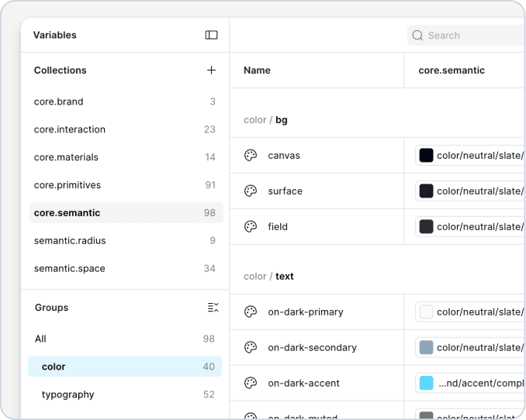The width and height of the screenshot is (526, 420).
Task: Open the semantic.radius collection
Action: coord(126,241)
